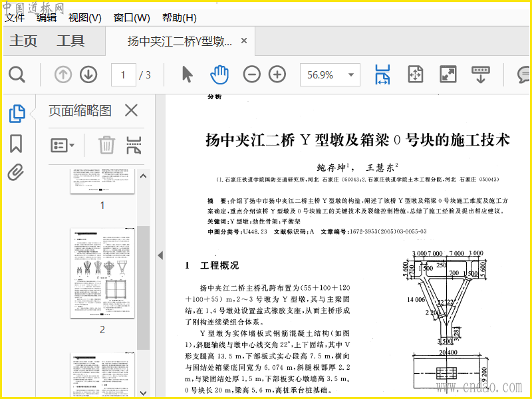The height and width of the screenshot is (399, 532).
Task: Collapse the navigation pane with triangle
Action: tap(160, 255)
